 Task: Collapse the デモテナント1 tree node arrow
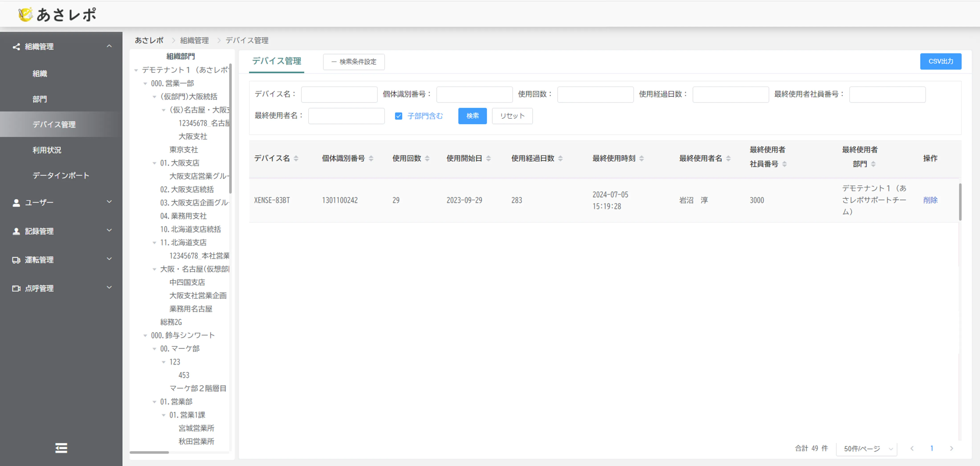tap(136, 70)
